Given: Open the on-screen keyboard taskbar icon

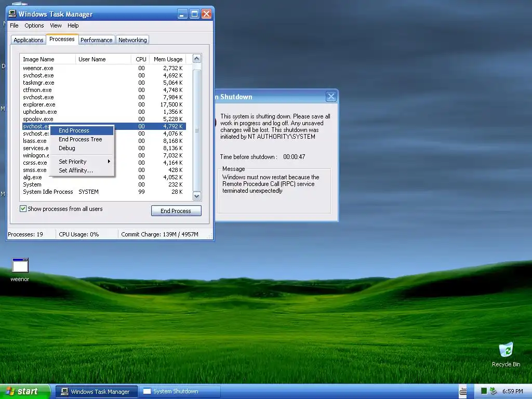Looking at the screenshot, I should (463, 392).
